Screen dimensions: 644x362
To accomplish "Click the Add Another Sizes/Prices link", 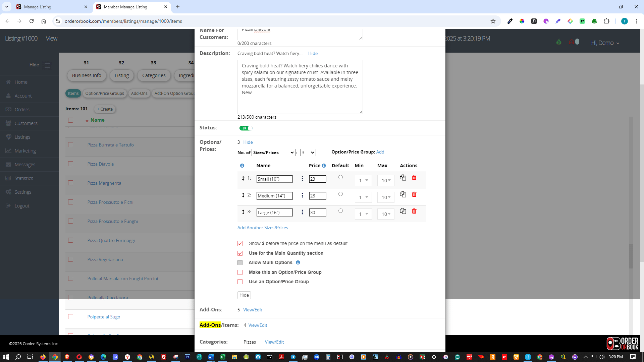I will (263, 228).
